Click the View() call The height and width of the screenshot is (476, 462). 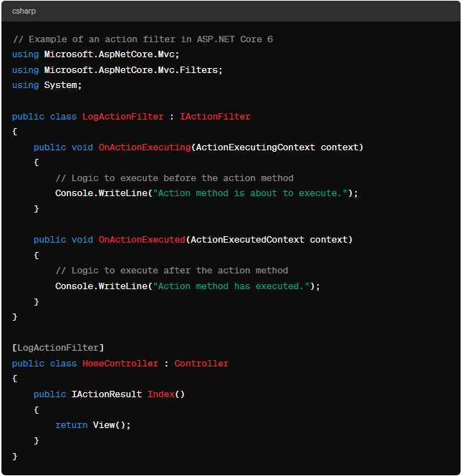point(109,425)
